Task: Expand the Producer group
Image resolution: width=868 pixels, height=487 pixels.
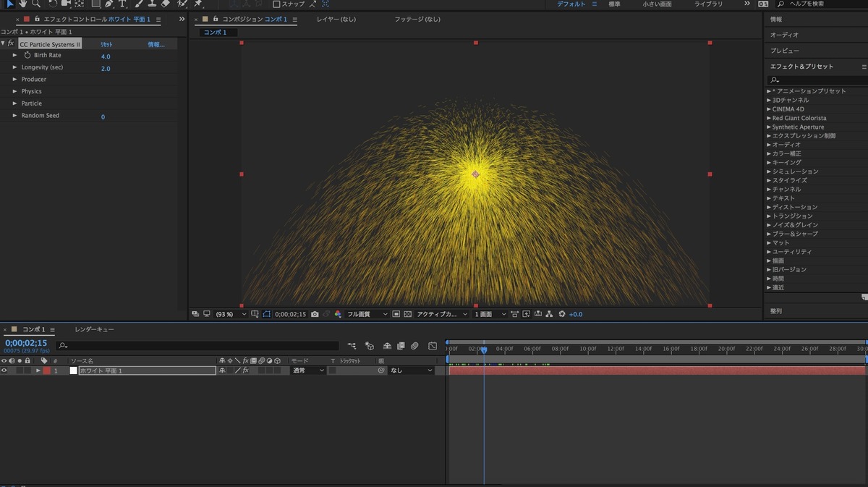Action: 14,80
